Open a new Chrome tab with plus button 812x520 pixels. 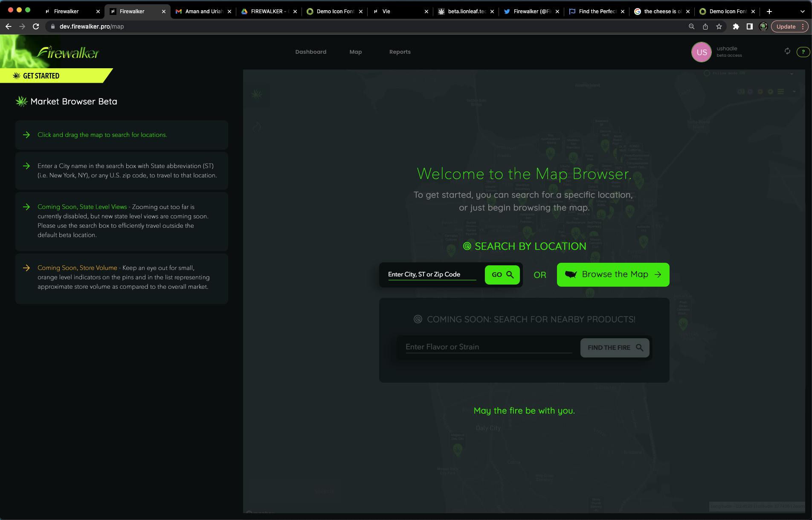769,12
